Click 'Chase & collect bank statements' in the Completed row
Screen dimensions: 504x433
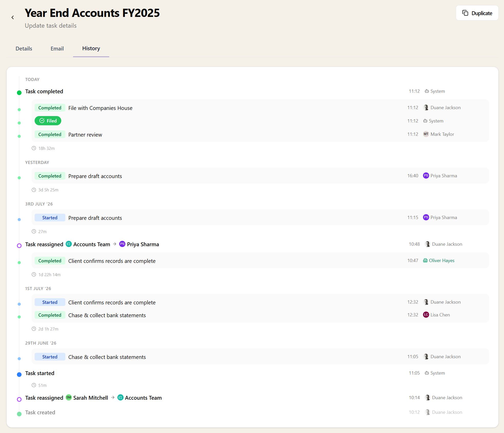click(x=107, y=315)
